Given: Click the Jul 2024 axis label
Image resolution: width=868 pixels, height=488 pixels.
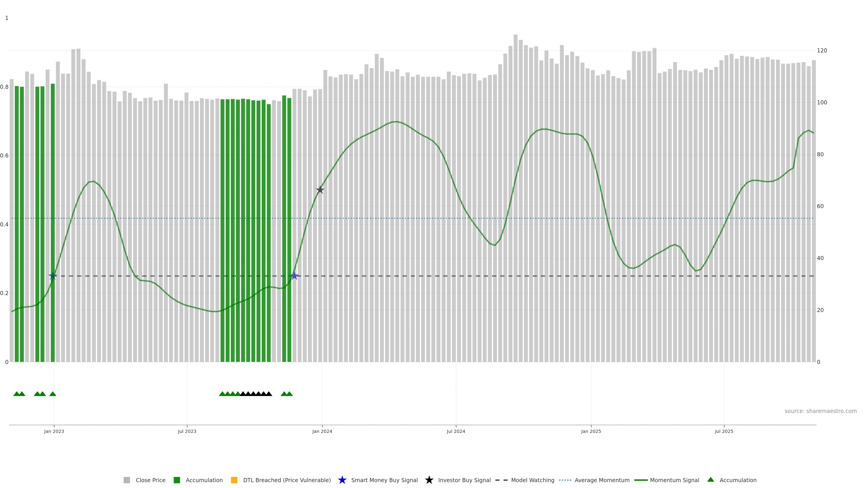Looking at the screenshot, I should pyautogui.click(x=456, y=431).
